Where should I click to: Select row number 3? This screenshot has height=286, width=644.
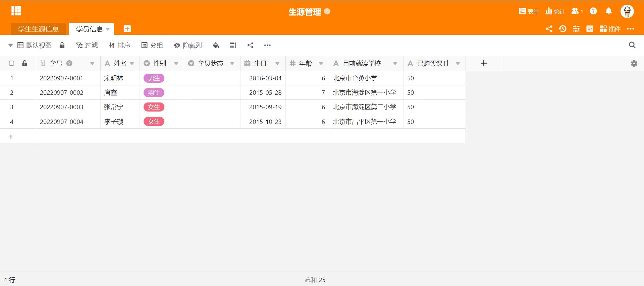coord(12,107)
